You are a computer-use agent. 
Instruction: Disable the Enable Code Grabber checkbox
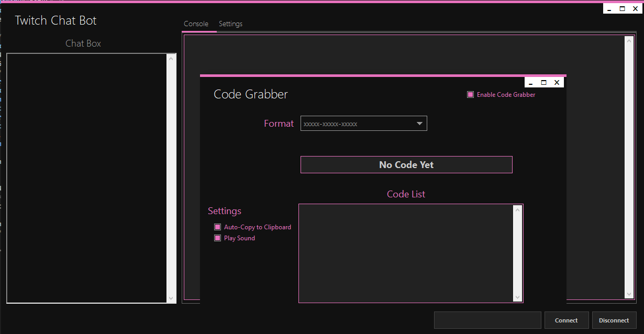470,95
